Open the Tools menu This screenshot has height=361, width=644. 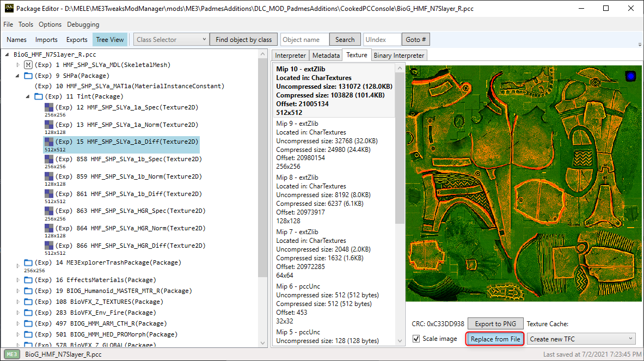26,25
